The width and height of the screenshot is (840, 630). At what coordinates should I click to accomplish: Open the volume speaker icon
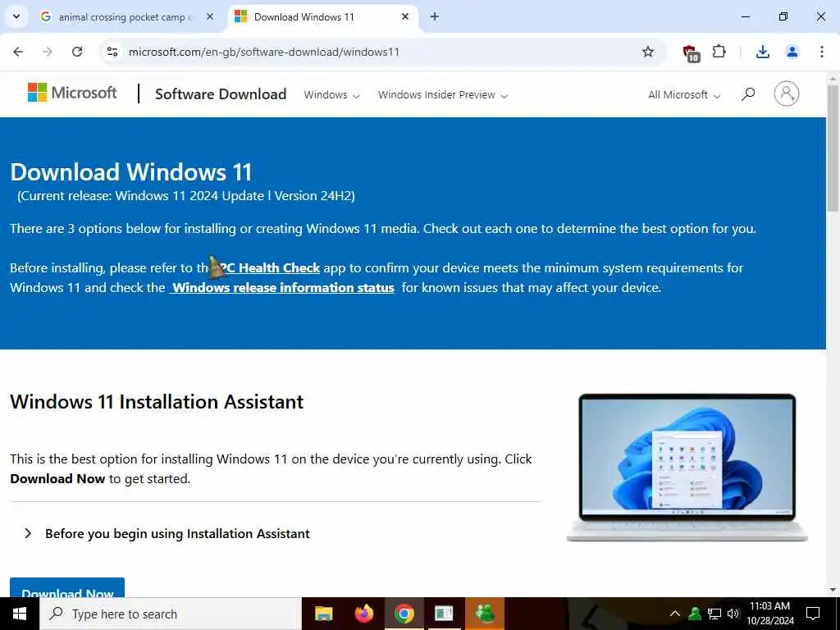(733, 614)
